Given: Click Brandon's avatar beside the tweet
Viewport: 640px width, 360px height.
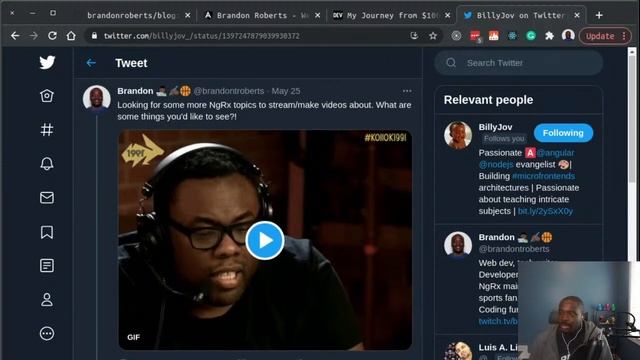Looking at the screenshot, I should [x=96, y=98].
